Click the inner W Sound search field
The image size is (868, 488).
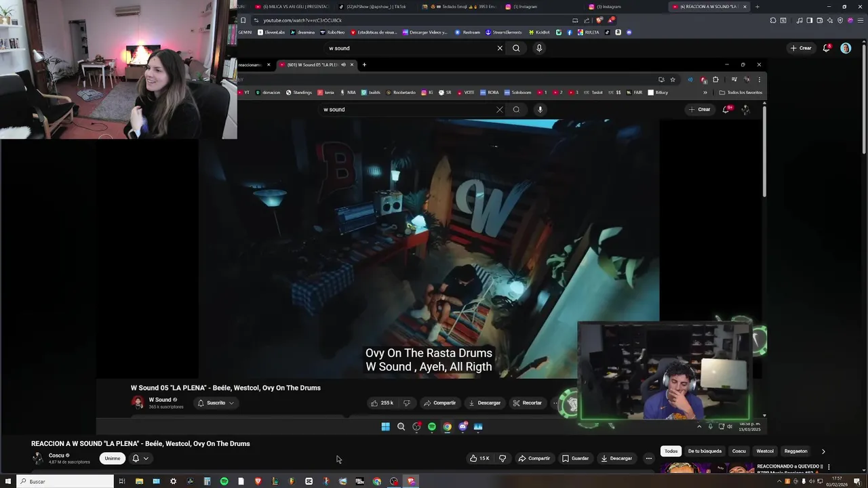pyautogui.click(x=407, y=109)
